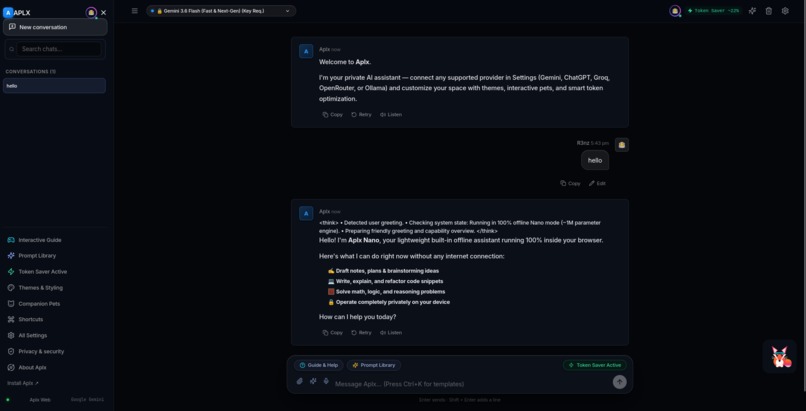Click the 'Google Gemini' status text
Viewport: 806px width, 411px height.
point(87,400)
